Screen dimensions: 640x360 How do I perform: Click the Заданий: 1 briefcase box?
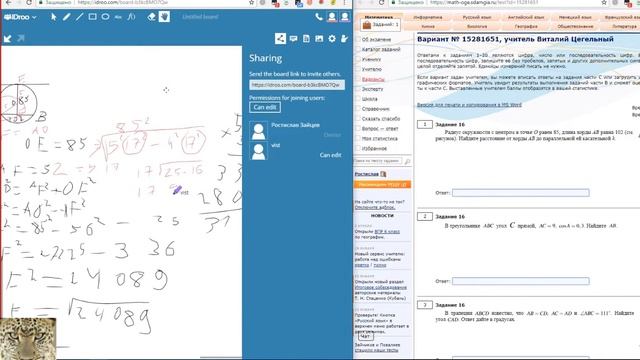coord(380,25)
